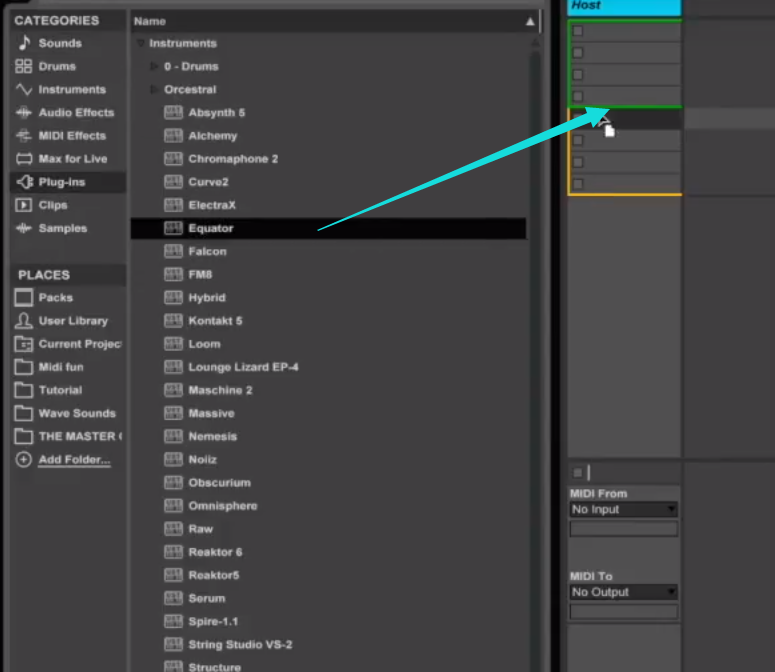775x672 pixels.
Task: Collapse the Instruments folder triangle
Action: 140,43
